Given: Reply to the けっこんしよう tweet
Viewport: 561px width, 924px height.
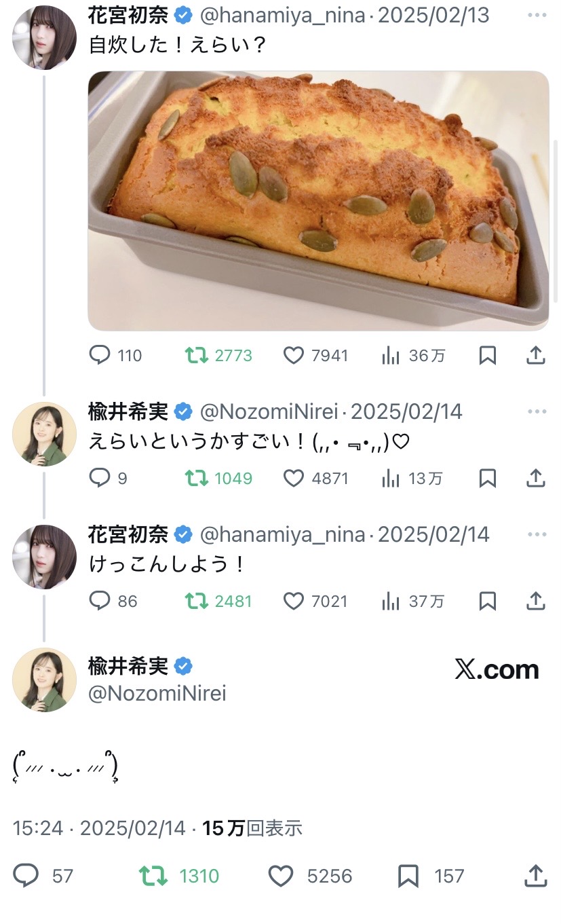Looking at the screenshot, I should [x=100, y=602].
